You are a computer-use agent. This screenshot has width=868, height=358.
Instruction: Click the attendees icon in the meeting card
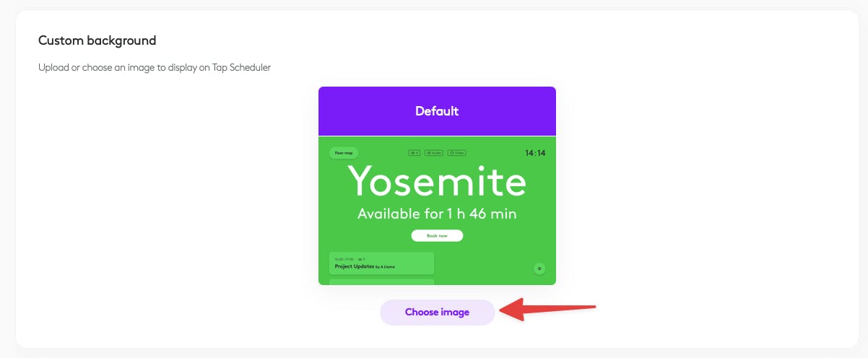pyautogui.click(x=362, y=258)
